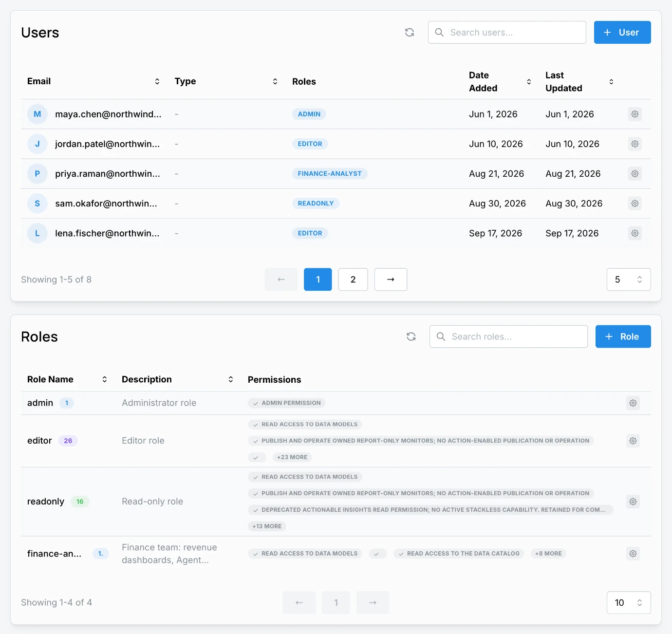
Task: Click lena.fischer's EDITOR role badge
Action: pos(310,233)
